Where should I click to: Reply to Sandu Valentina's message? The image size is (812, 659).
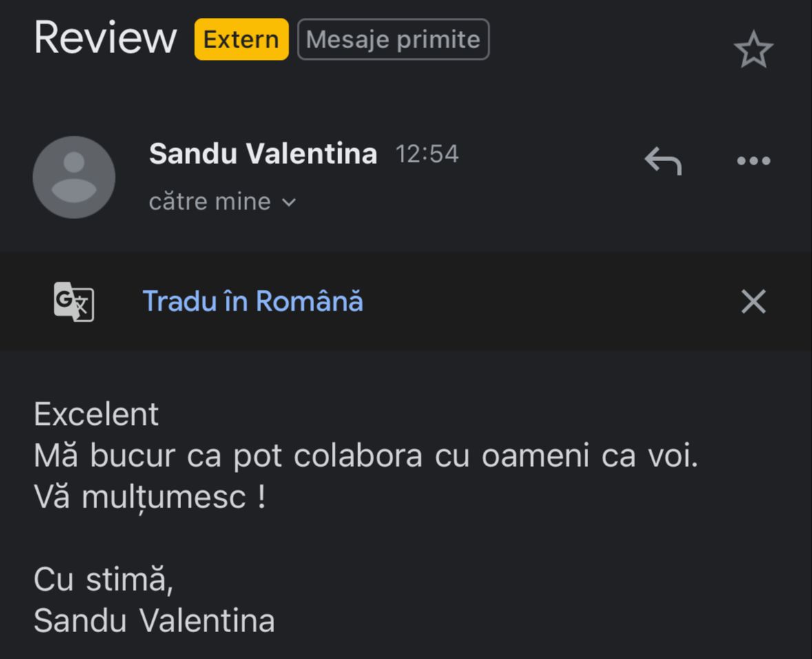[x=663, y=161]
